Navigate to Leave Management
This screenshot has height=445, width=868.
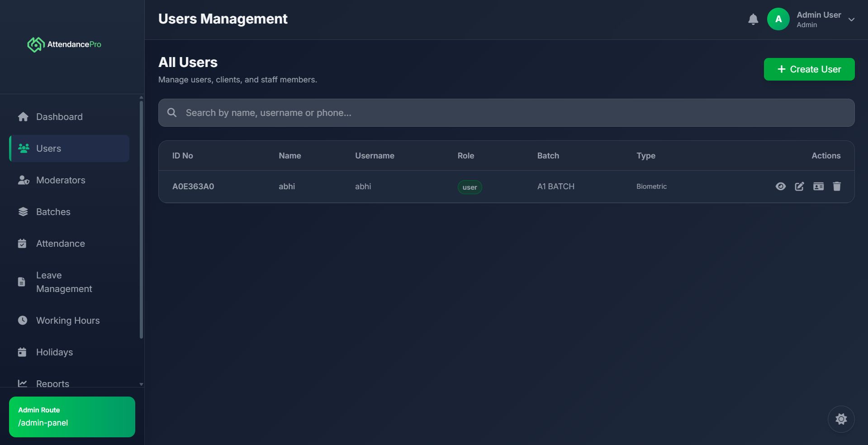tap(64, 282)
